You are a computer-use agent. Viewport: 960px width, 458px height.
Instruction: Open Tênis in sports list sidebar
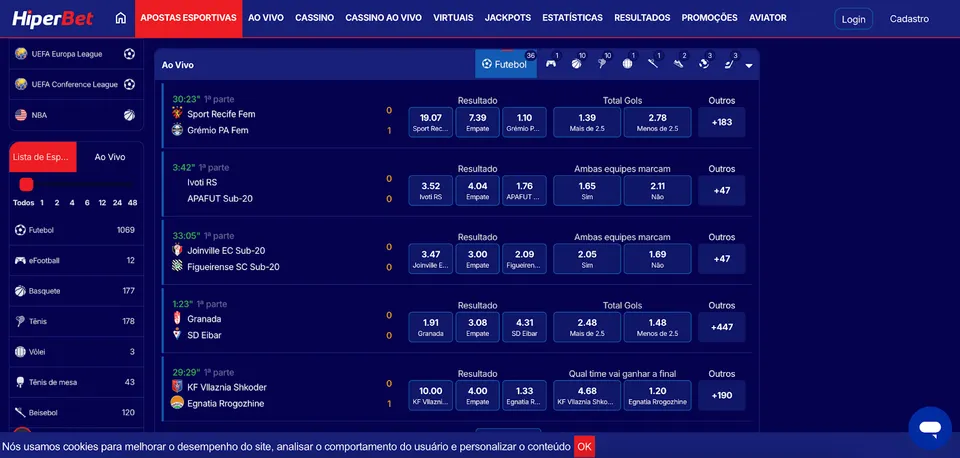pyautogui.click(x=76, y=321)
